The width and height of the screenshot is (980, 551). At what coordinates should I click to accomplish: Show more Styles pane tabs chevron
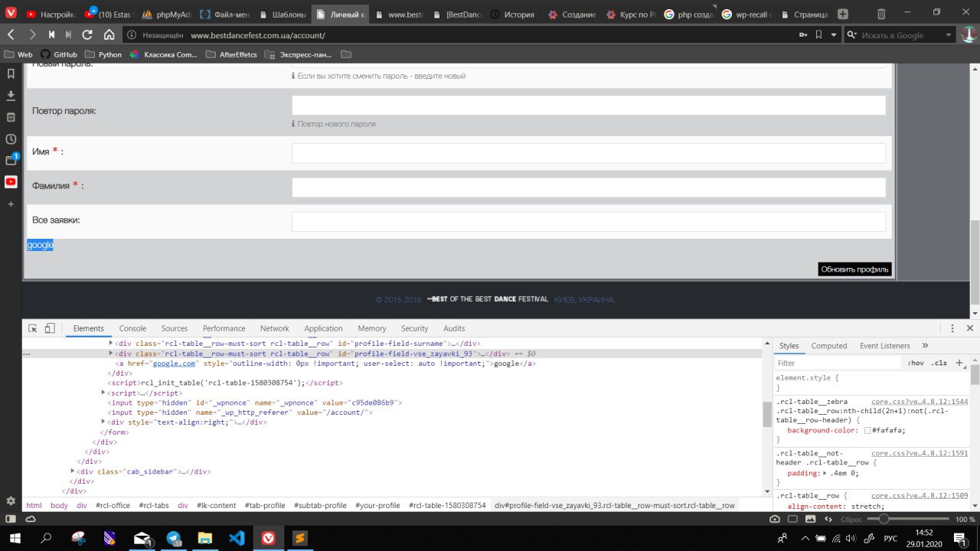925,346
